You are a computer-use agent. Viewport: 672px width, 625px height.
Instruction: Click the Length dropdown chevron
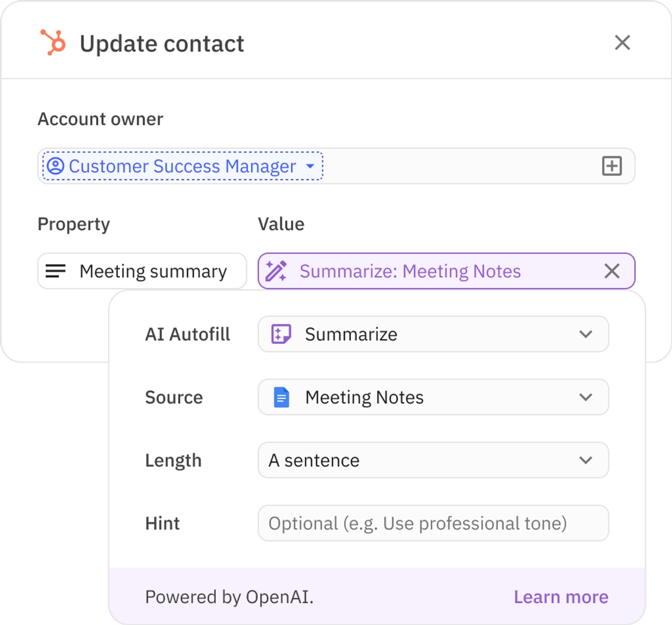click(586, 460)
